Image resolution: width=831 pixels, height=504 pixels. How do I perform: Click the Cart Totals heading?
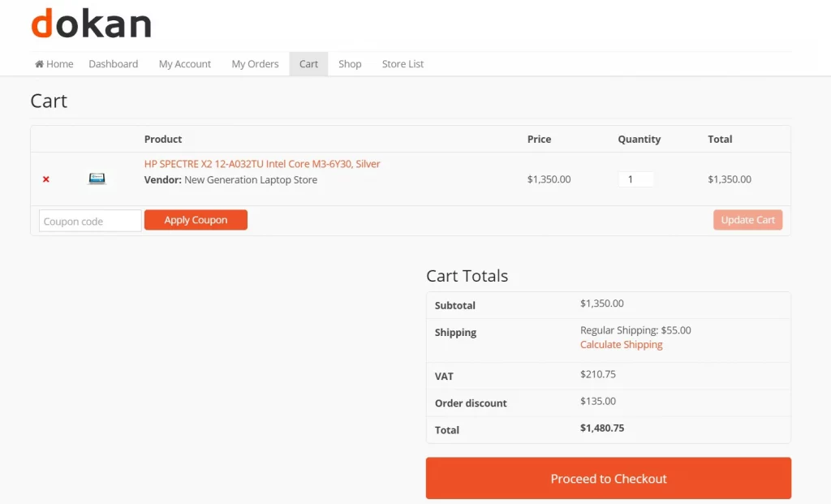(467, 276)
